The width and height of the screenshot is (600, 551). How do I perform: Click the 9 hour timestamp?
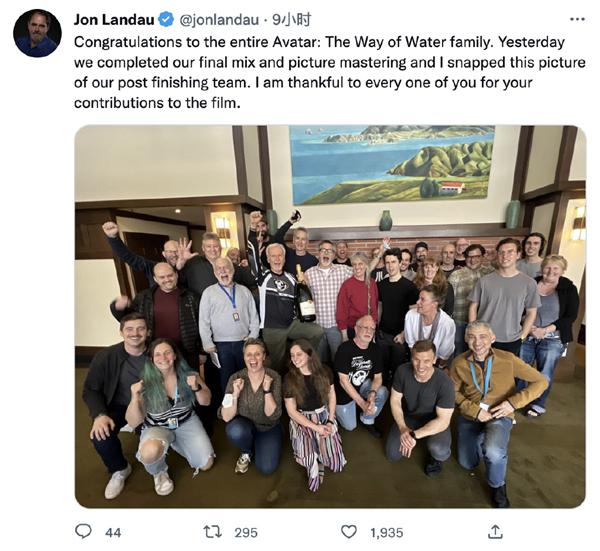pos(291,20)
